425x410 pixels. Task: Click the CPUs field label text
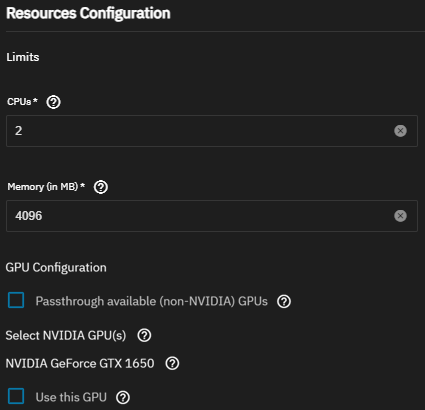(22, 102)
